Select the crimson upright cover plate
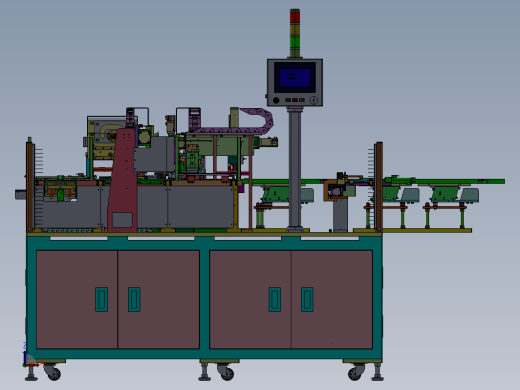 pyautogui.click(x=123, y=180)
